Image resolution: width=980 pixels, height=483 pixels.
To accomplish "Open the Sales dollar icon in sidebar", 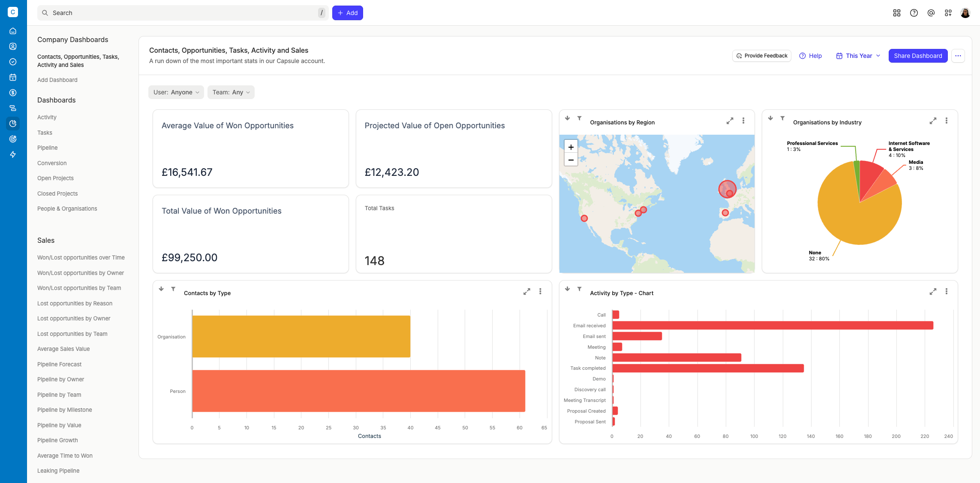I will point(13,93).
